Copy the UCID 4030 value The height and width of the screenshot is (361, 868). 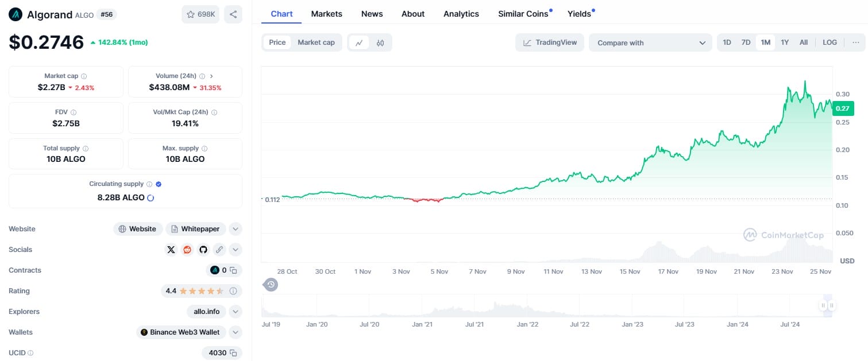[233, 353]
